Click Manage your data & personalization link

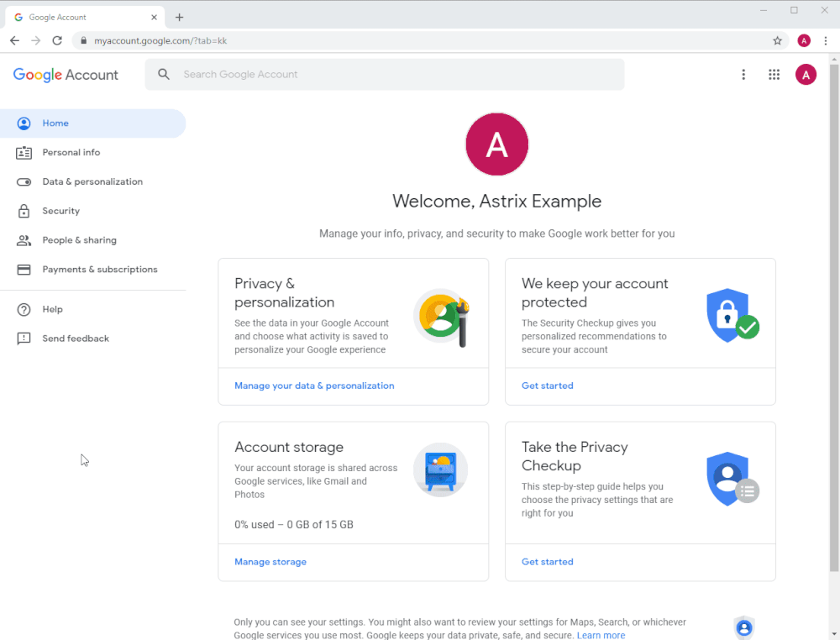click(314, 386)
